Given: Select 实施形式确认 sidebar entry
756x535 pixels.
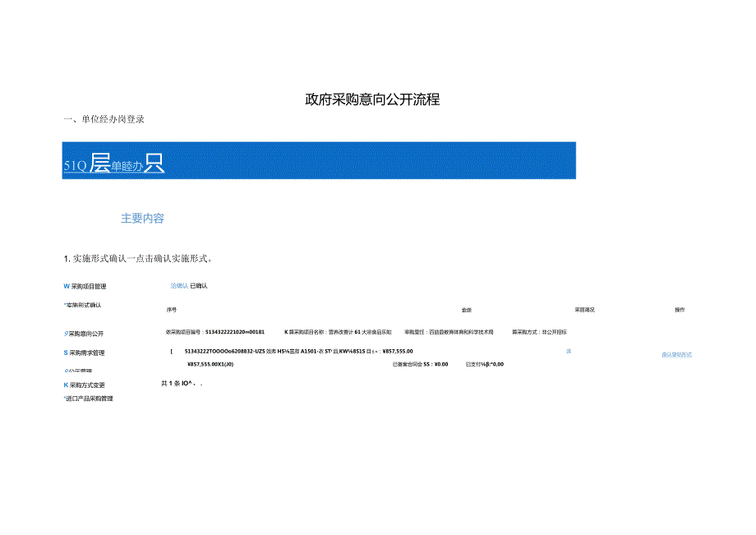Looking at the screenshot, I should [82, 305].
